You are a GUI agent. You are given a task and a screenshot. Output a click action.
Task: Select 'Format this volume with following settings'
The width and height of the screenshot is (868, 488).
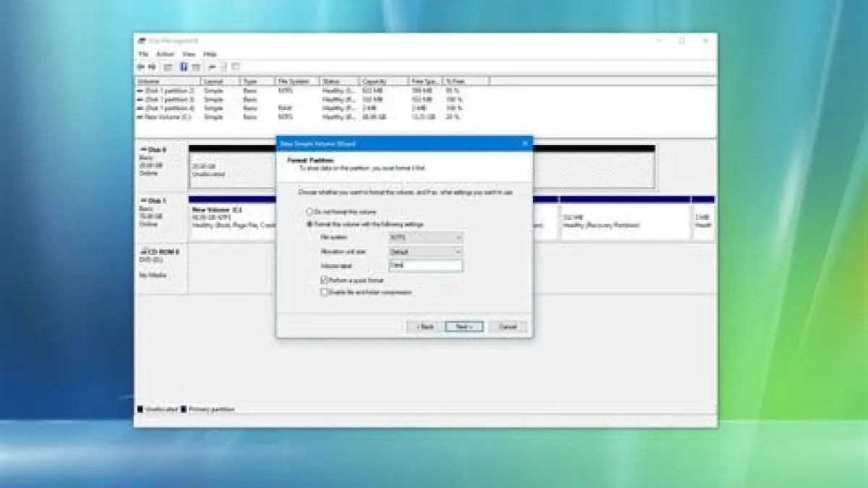310,224
